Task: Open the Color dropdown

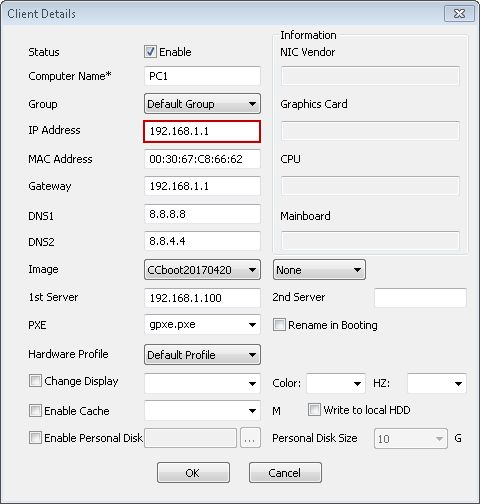Action: pyautogui.click(x=336, y=383)
